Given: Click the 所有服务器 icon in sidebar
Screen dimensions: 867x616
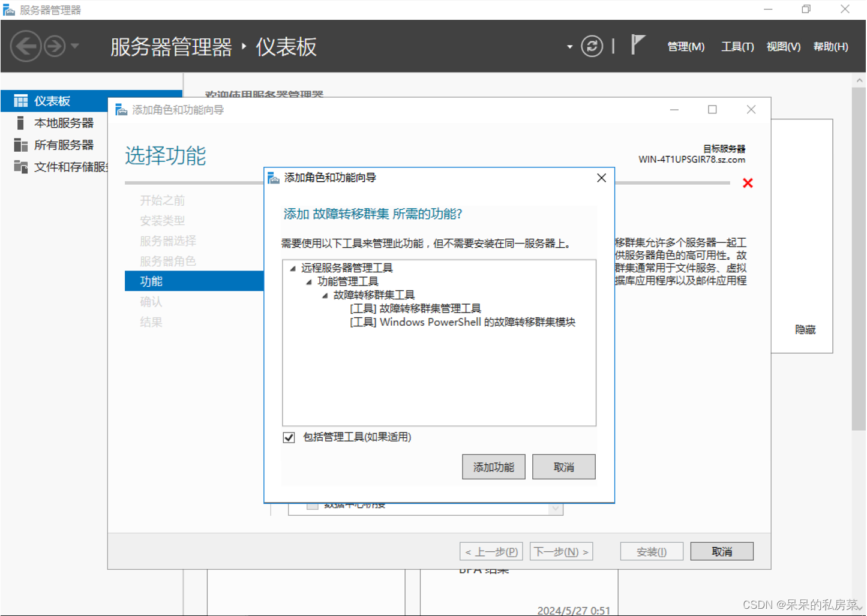Looking at the screenshot, I should tap(21, 145).
